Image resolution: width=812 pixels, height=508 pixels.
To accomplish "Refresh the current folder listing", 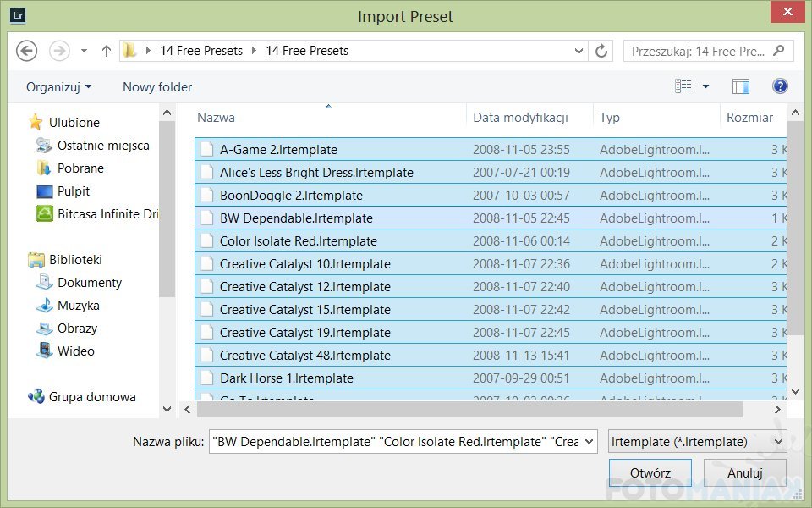I will pyautogui.click(x=601, y=51).
